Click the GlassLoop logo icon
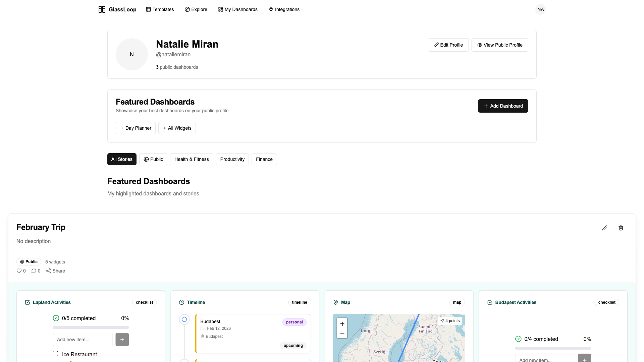 (102, 9)
